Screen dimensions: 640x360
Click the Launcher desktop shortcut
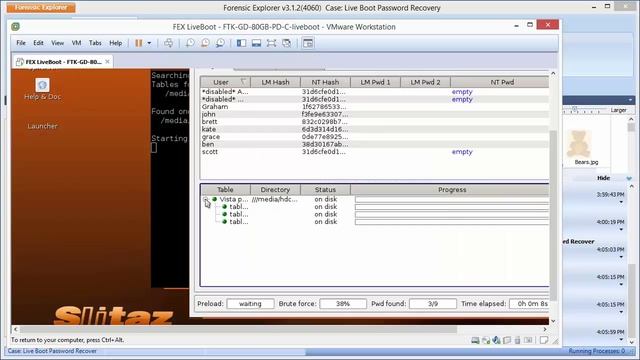[x=42, y=126]
